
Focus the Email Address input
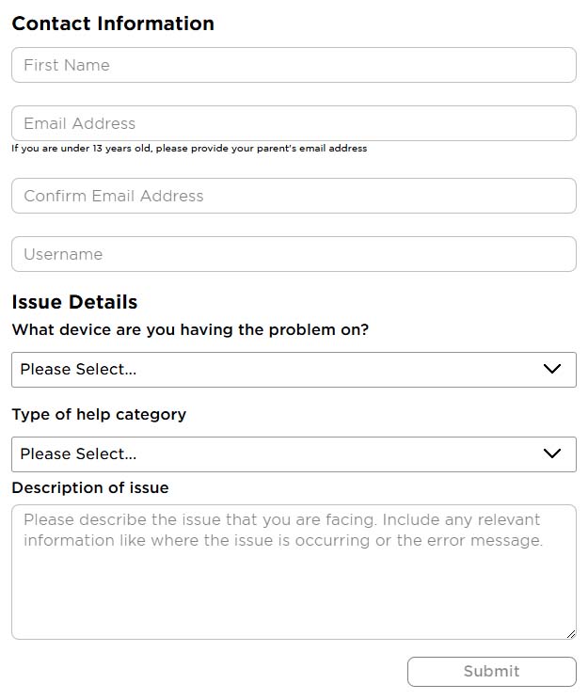coord(294,123)
